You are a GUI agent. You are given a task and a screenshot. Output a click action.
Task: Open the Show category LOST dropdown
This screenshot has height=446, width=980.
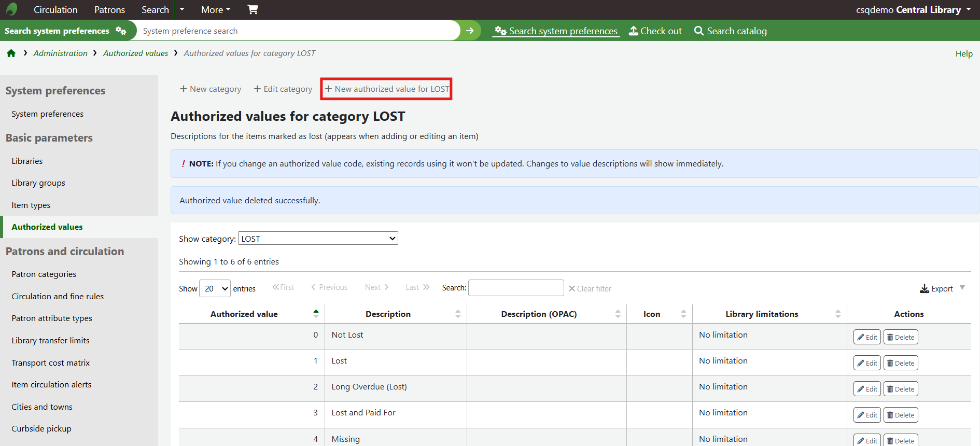(317, 239)
